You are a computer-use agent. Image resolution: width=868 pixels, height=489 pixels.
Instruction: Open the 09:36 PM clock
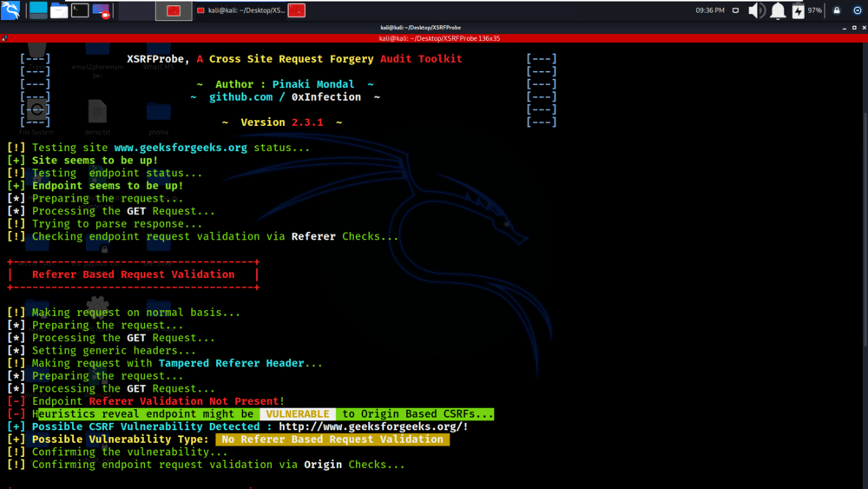point(710,10)
